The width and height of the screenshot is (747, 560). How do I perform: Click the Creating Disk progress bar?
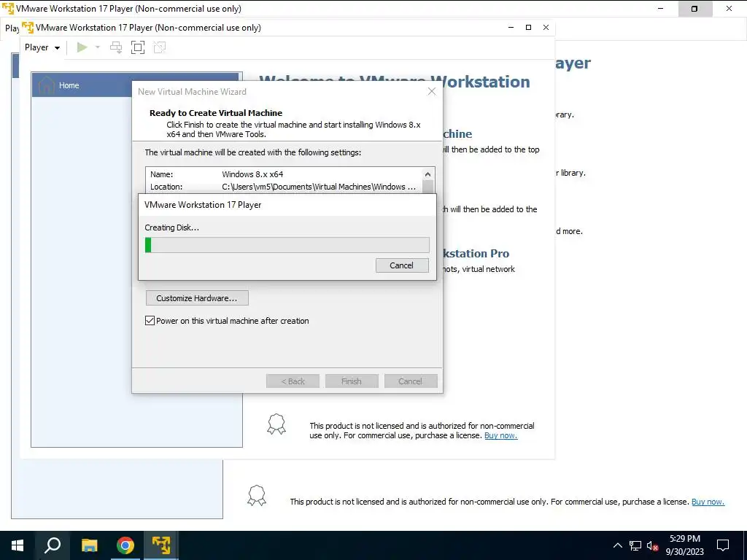point(287,245)
